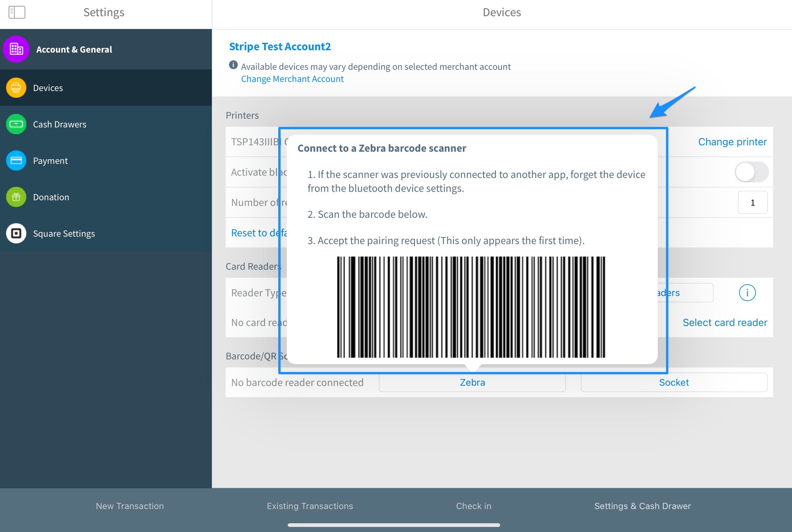Click the number of receipts input field

753,202
